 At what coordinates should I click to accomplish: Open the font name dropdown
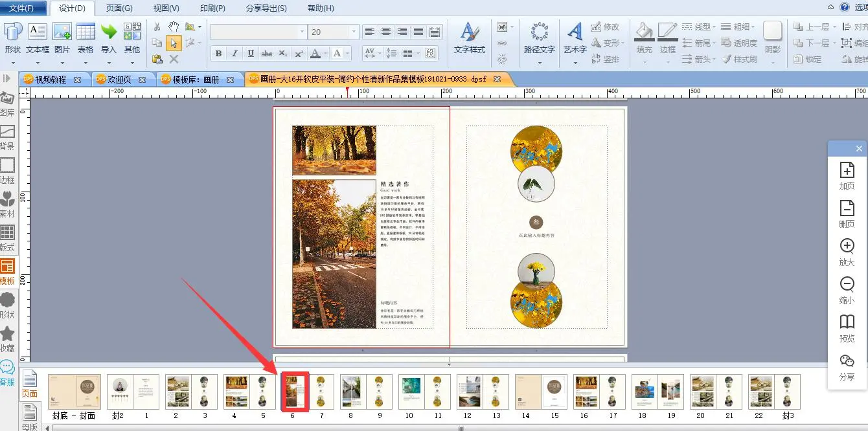click(x=302, y=32)
